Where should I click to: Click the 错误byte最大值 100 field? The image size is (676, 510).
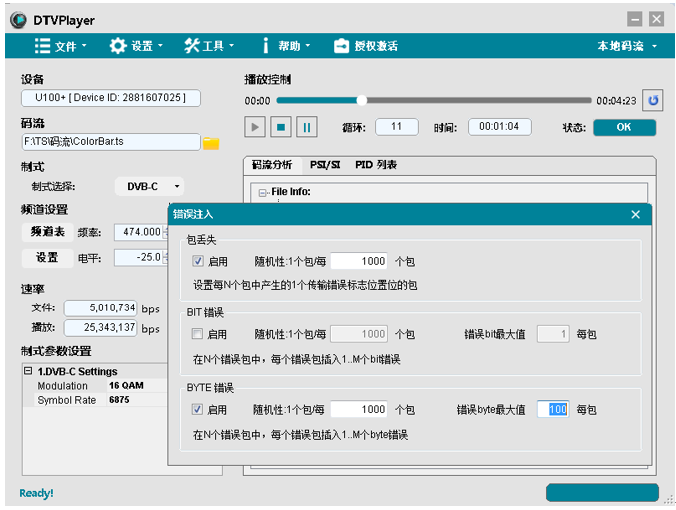tap(553, 409)
